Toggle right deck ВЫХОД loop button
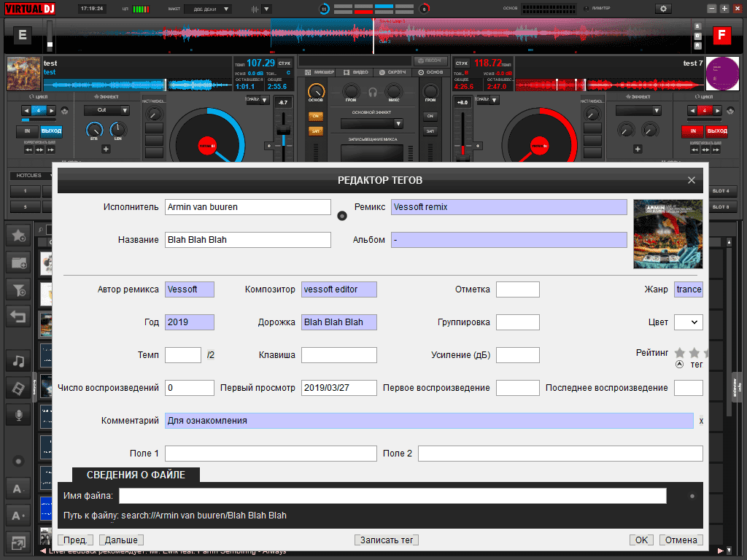The image size is (747, 560). pyautogui.click(x=717, y=131)
